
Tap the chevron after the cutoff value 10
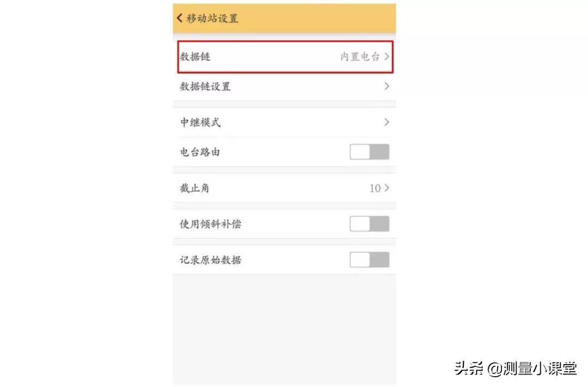387,188
